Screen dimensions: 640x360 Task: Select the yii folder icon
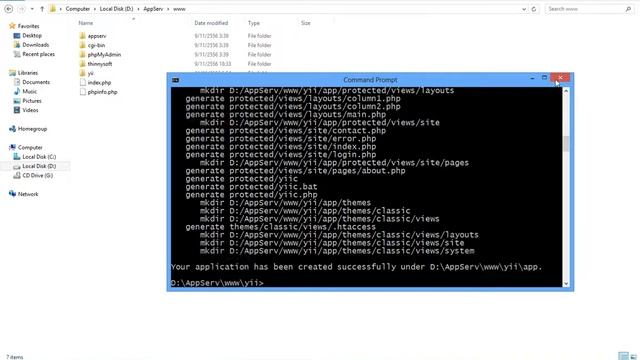coord(82,73)
